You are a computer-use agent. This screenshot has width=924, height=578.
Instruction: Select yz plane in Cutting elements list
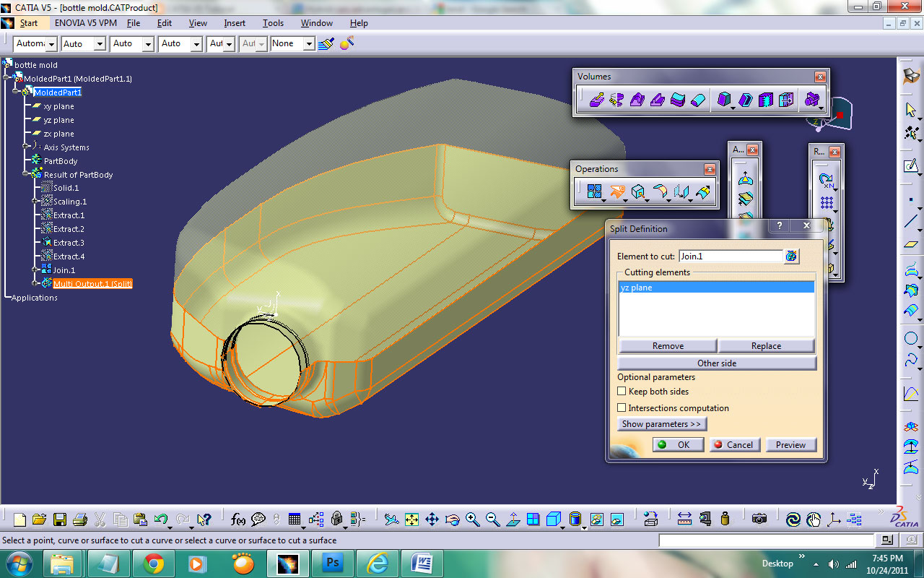[x=716, y=288]
